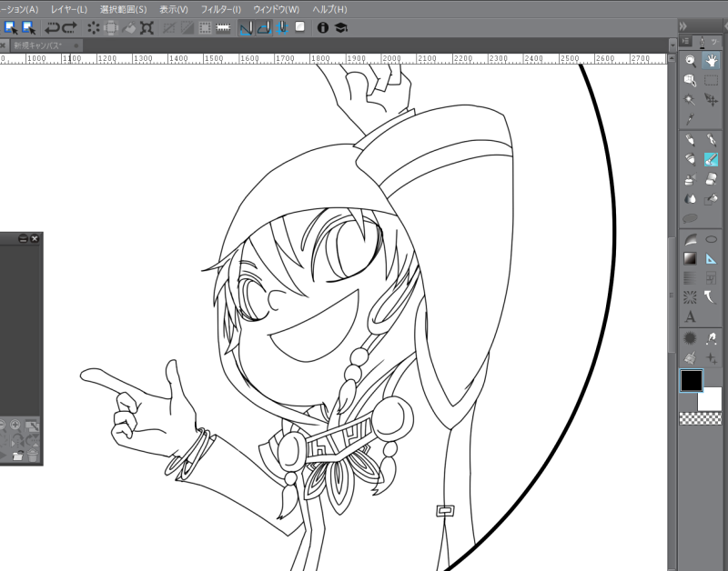
Task: Select the Move Layer tool
Action: coord(711,100)
